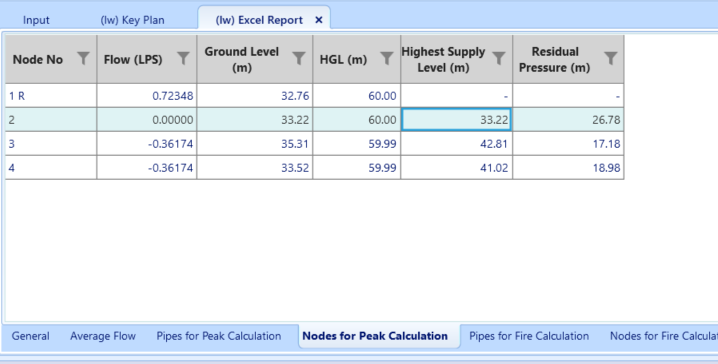
Task: Open the Ground Level filter icon
Action: tap(299, 59)
